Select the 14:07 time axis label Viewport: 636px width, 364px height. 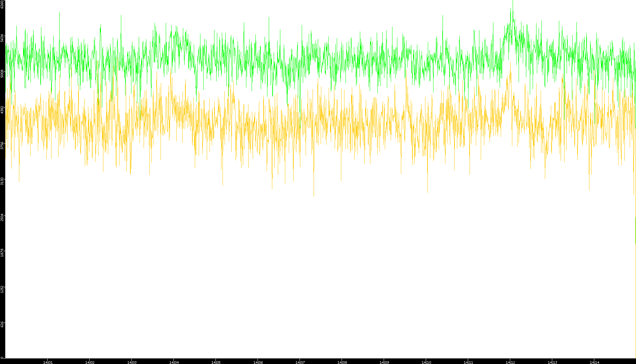pyautogui.click(x=300, y=362)
